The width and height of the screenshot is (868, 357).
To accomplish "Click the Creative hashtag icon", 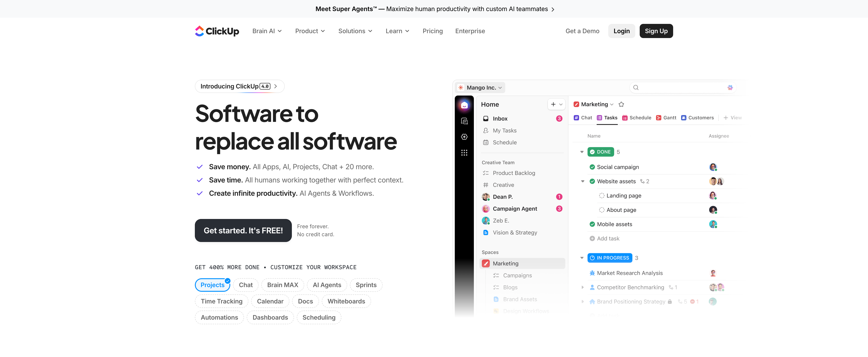I will pos(486,185).
